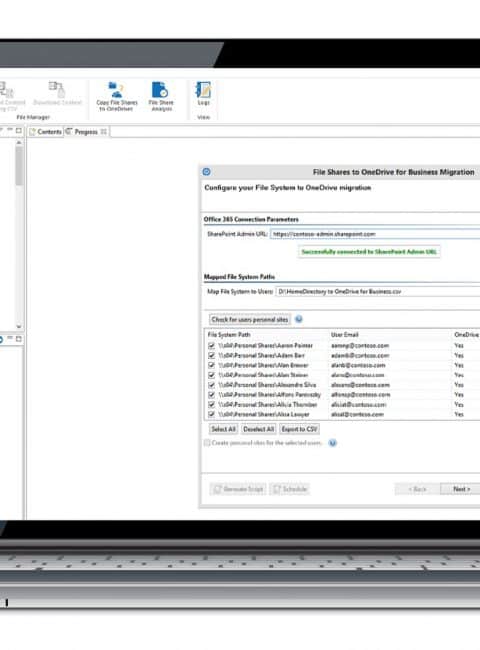This screenshot has width=480, height=650.
Task: Click the Yes value in Alicia Thomber row
Action: click(458, 405)
